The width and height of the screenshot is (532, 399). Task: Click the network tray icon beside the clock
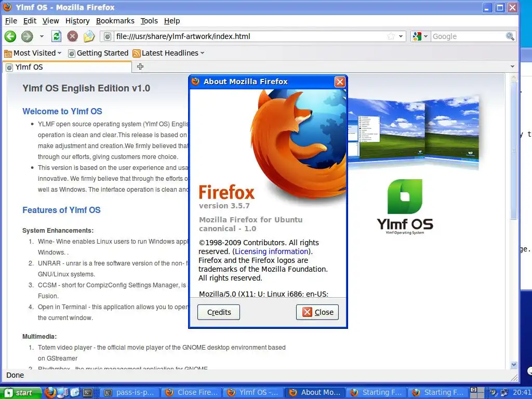tap(504, 393)
